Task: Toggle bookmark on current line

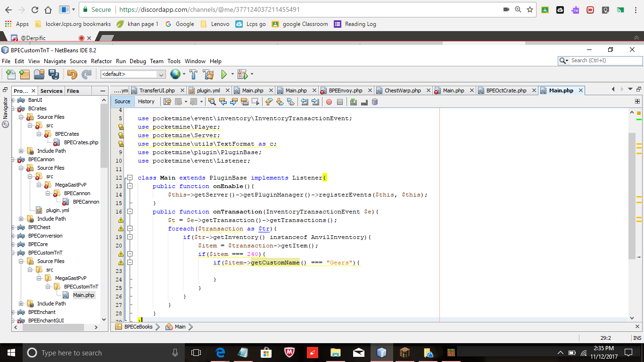Action: 291,101
